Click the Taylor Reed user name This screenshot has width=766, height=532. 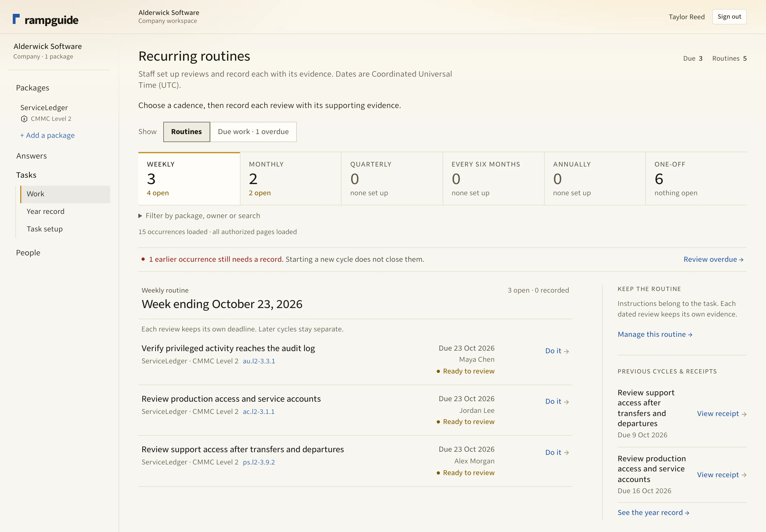pos(686,17)
